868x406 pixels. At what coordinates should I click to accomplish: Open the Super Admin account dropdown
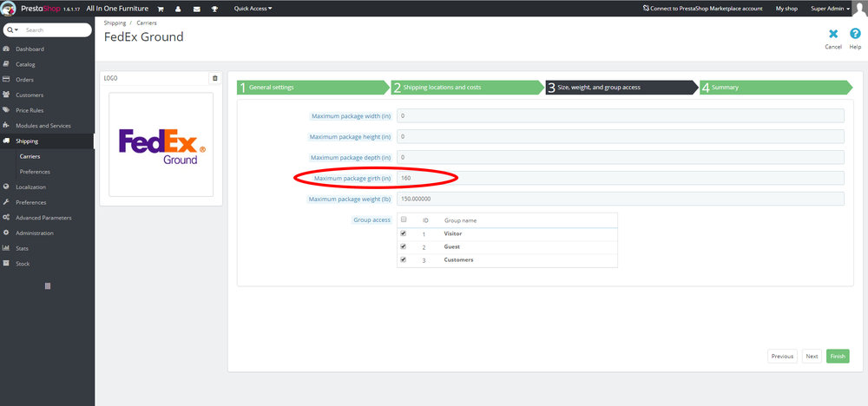pyautogui.click(x=831, y=9)
